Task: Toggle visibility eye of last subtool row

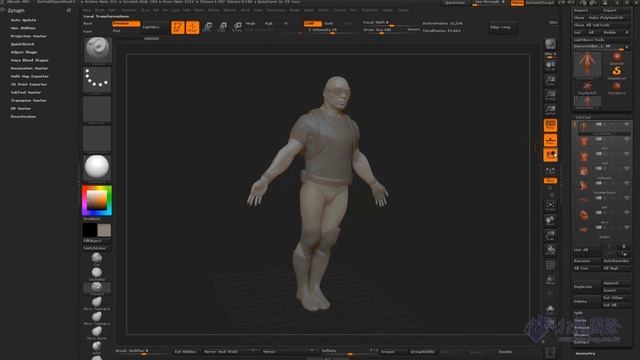Action: 627,227
